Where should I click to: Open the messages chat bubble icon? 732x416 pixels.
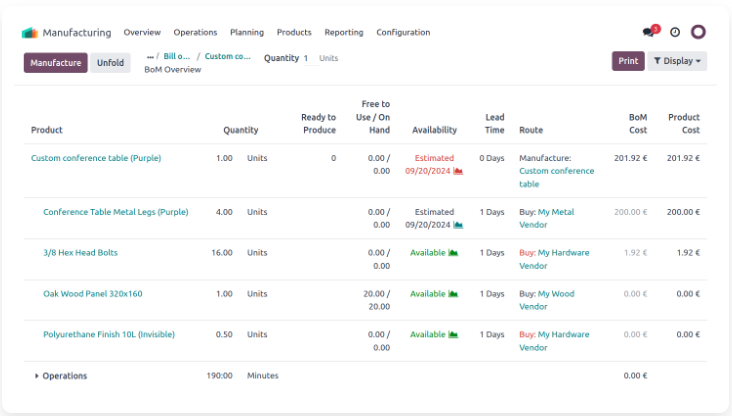click(x=648, y=32)
